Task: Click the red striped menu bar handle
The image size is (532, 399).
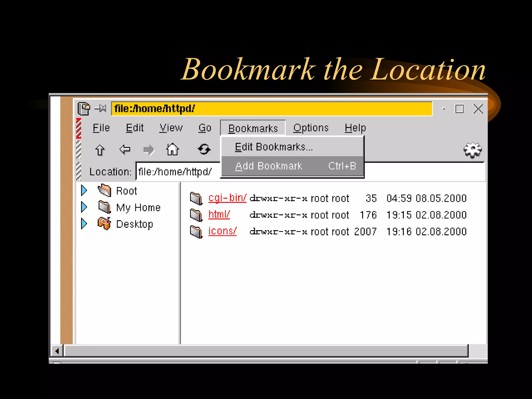Action: coord(78,128)
